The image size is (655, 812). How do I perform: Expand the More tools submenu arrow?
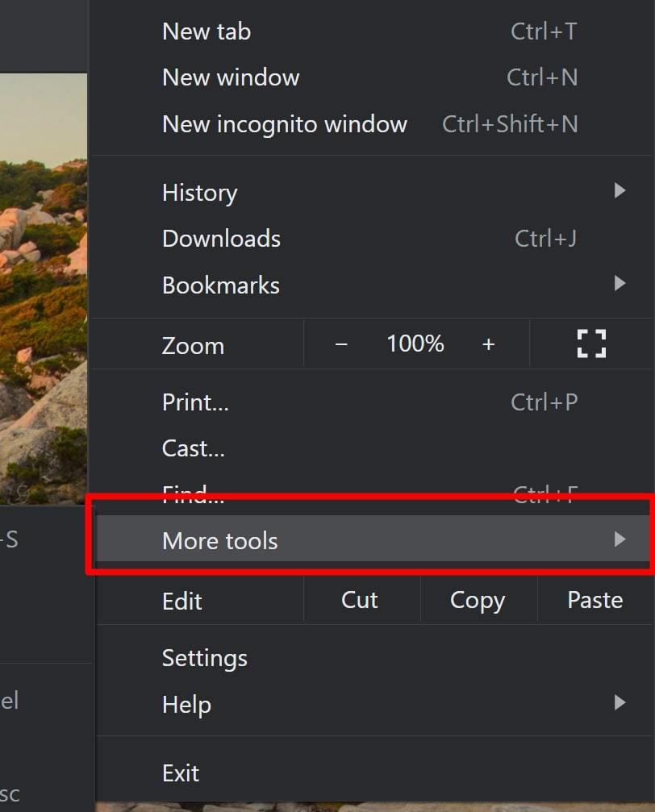tap(620, 539)
